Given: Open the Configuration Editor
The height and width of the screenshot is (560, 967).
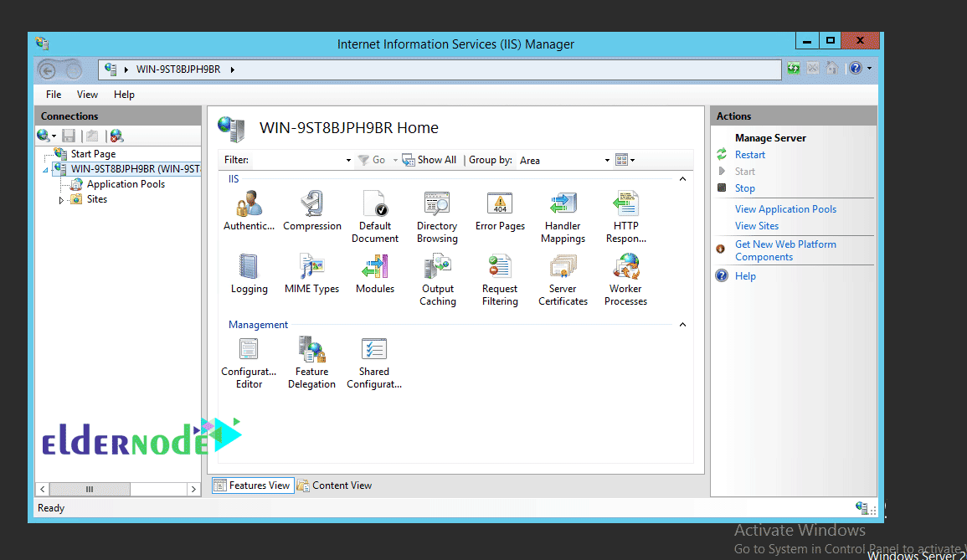Looking at the screenshot, I should [x=249, y=362].
